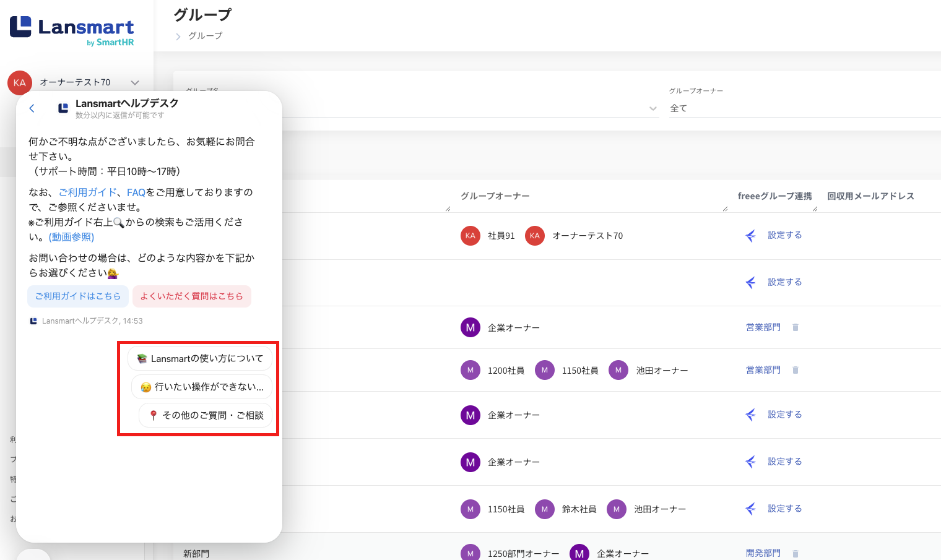Choose the 行いたい操作ができない chat option
941x560 pixels.
pos(202,387)
